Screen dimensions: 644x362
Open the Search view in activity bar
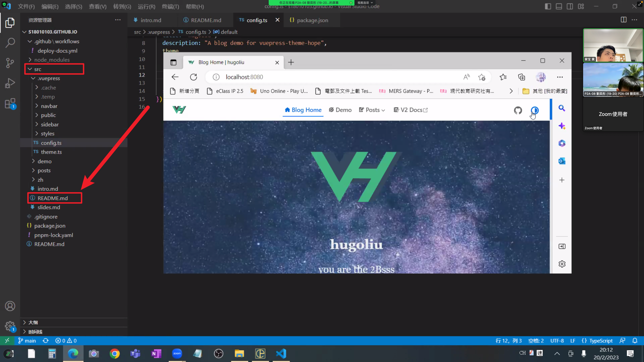click(10, 43)
